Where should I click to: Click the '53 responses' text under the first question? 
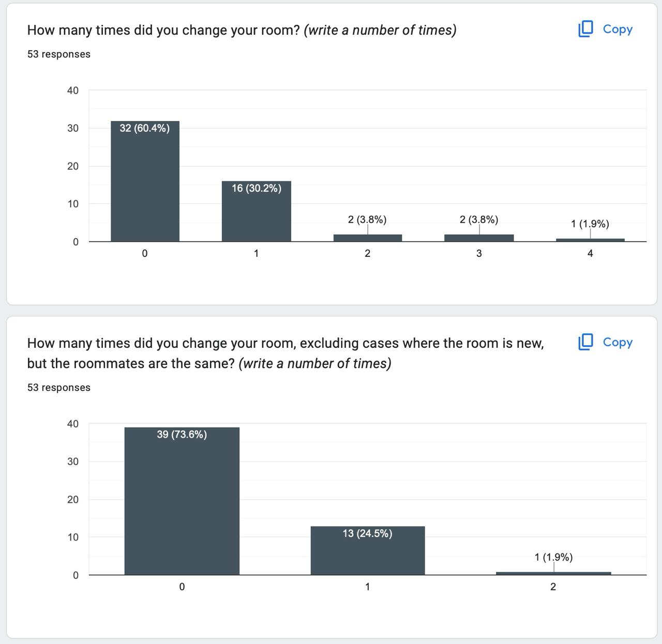click(59, 54)
